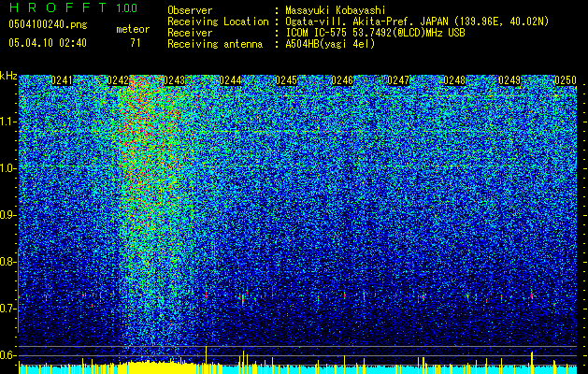Click the antenna text A504HB(yagi 4el)
Screen dimensions: 588x374
[x=330, y=44]
